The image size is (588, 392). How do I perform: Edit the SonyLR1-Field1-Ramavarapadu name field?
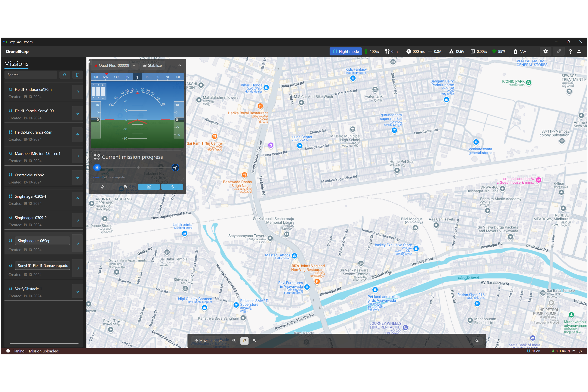pyautogui.click(x=42, y=265)
